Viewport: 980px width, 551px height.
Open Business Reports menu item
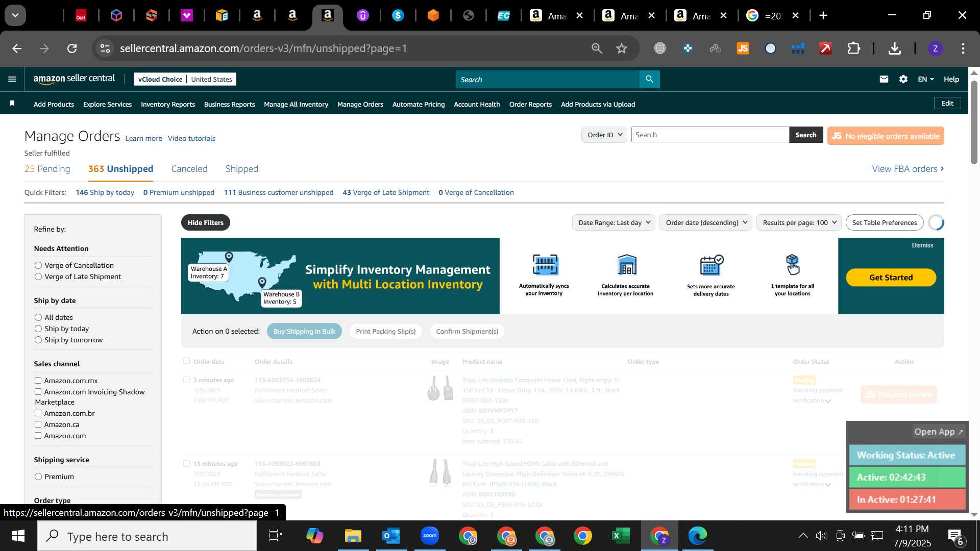click(229, 104)
